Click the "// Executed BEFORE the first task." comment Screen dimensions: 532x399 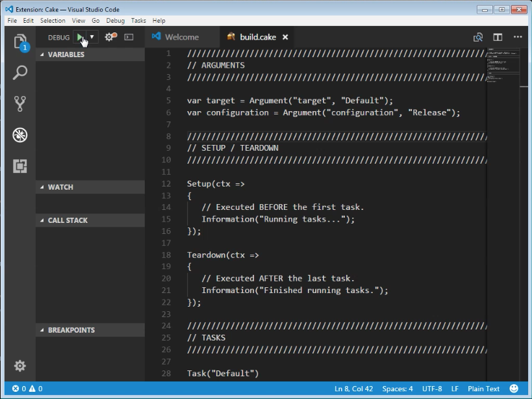click(x=283, y=207)
